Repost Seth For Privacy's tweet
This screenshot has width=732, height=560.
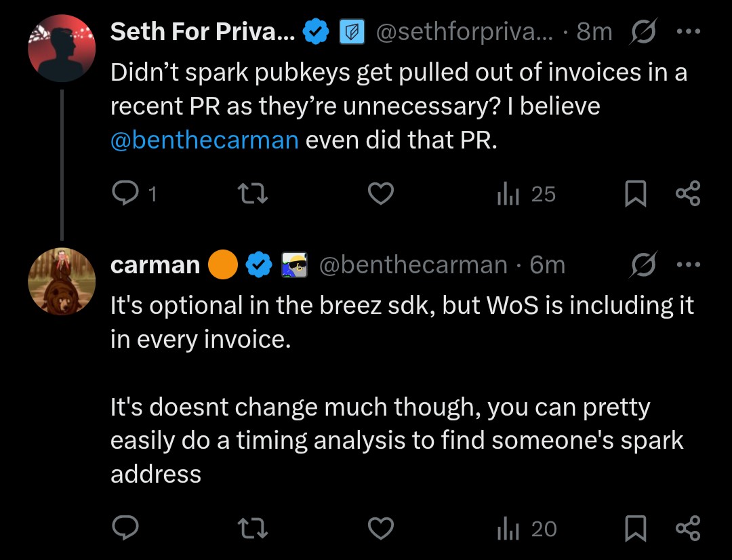coord(255,195)
